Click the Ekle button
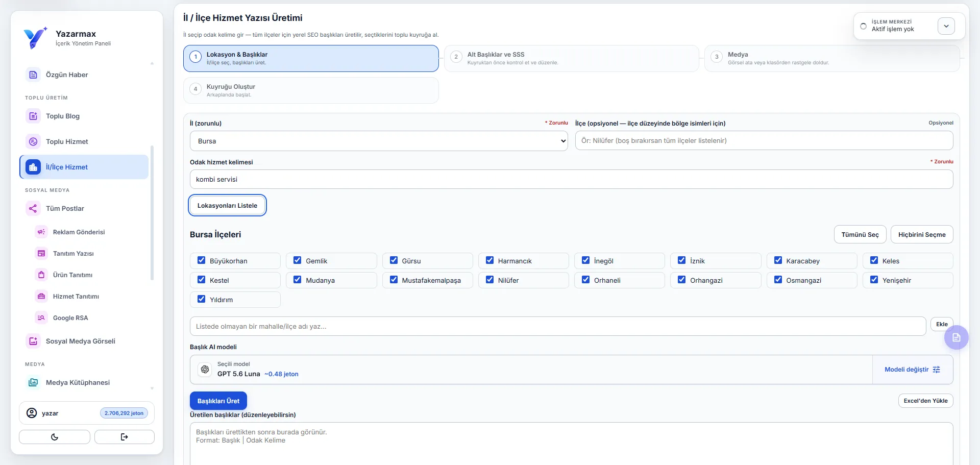Image resolution: width=980 pixels, height=465 pixels. 942,324
